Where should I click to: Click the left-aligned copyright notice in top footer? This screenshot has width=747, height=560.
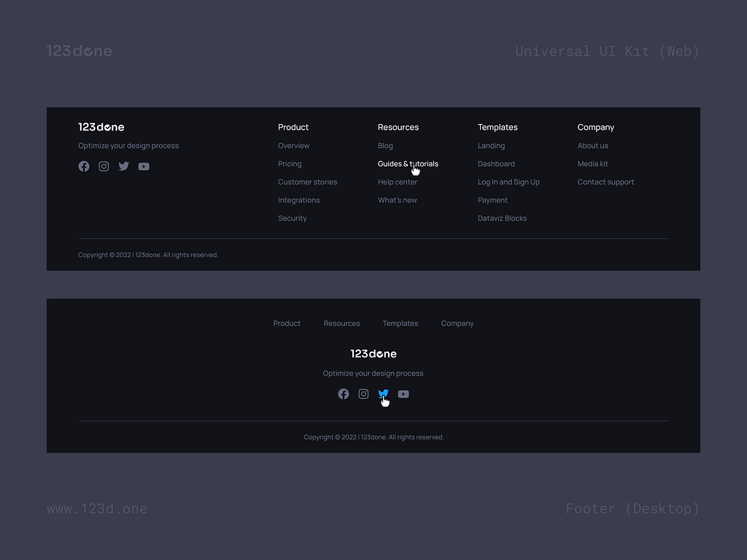[148, 254]
